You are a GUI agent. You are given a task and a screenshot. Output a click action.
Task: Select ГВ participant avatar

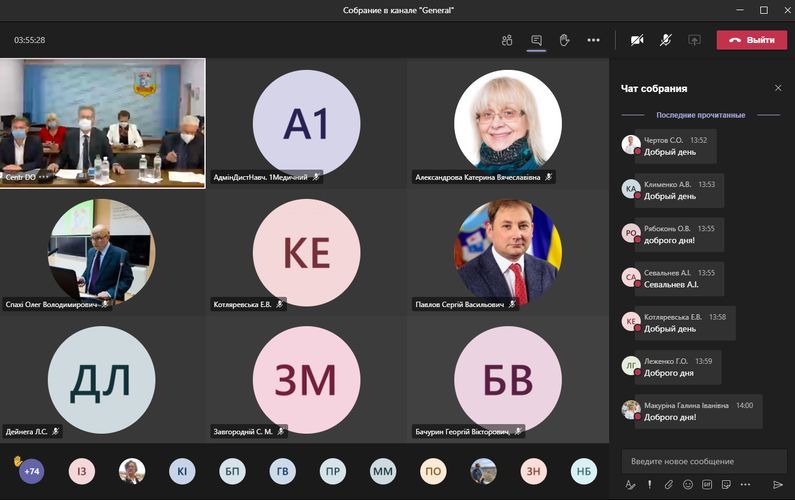pyautogui.click(x=282, y=471)
